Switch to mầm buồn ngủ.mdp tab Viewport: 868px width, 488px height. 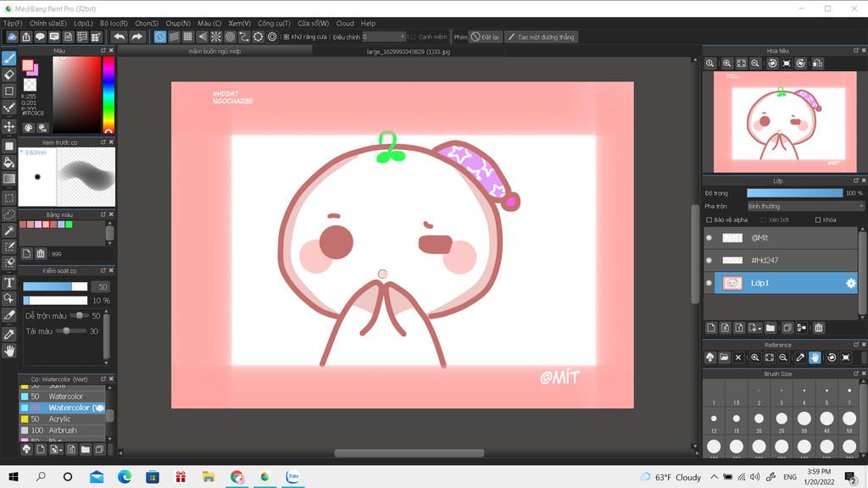pyautogui.click(x=214, y=52)
